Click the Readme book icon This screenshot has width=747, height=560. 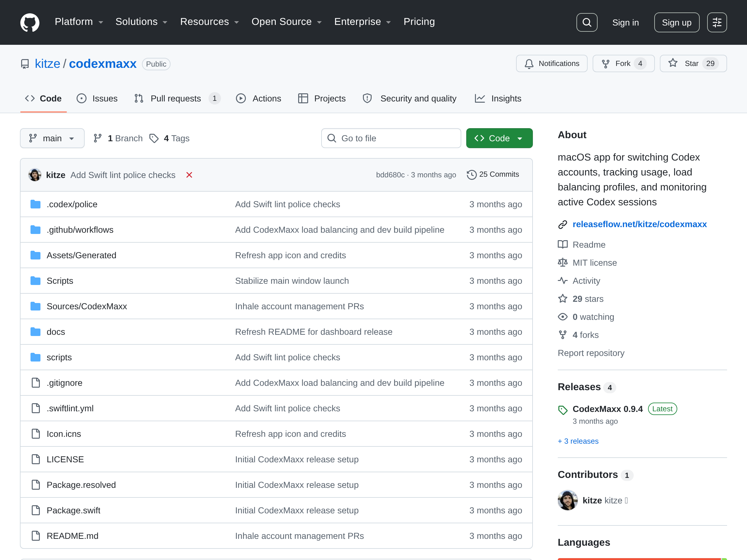pyautogui.click(x=563, y=245)
